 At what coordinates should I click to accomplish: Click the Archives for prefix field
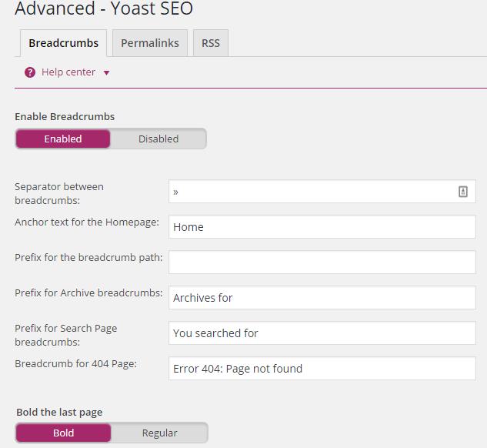pos(322,298)
